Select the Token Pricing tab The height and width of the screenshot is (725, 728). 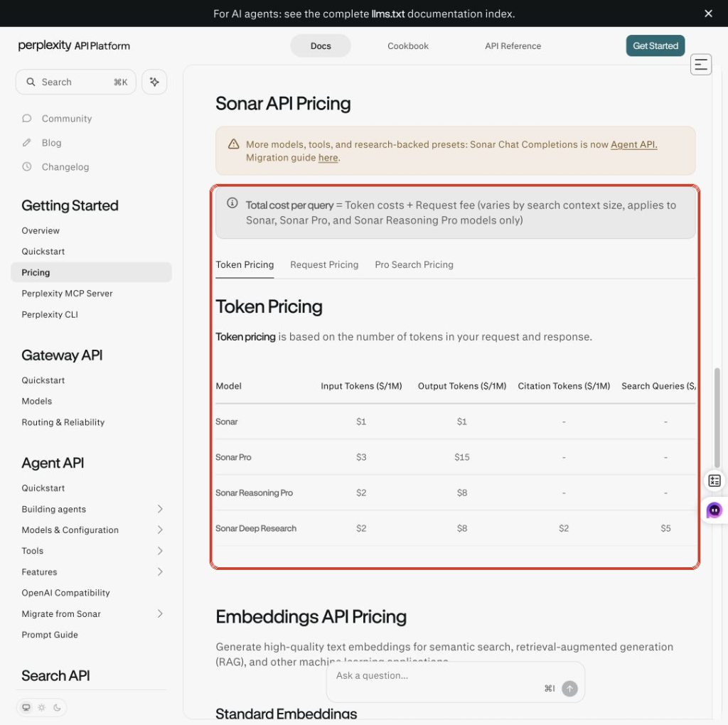point(245,265)
